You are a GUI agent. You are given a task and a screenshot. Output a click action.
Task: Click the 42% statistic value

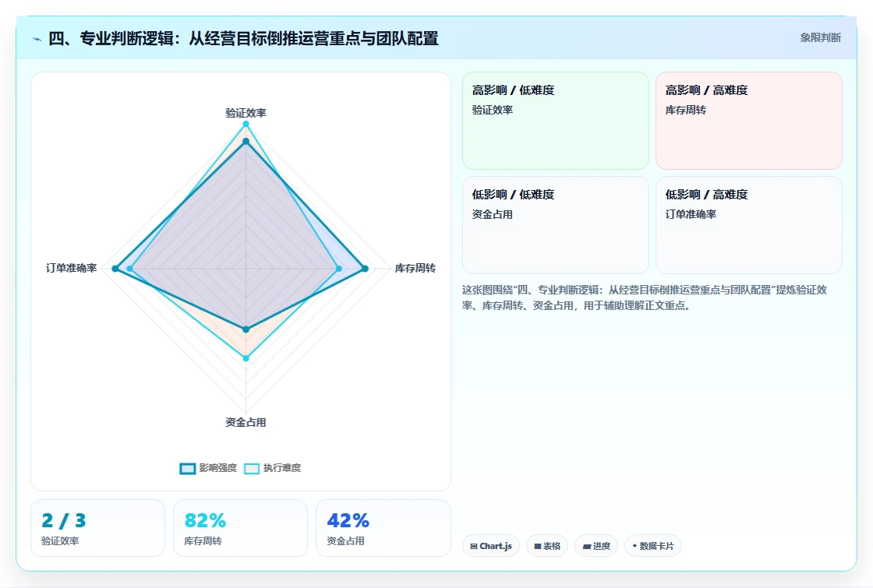(x=348, y=521)
